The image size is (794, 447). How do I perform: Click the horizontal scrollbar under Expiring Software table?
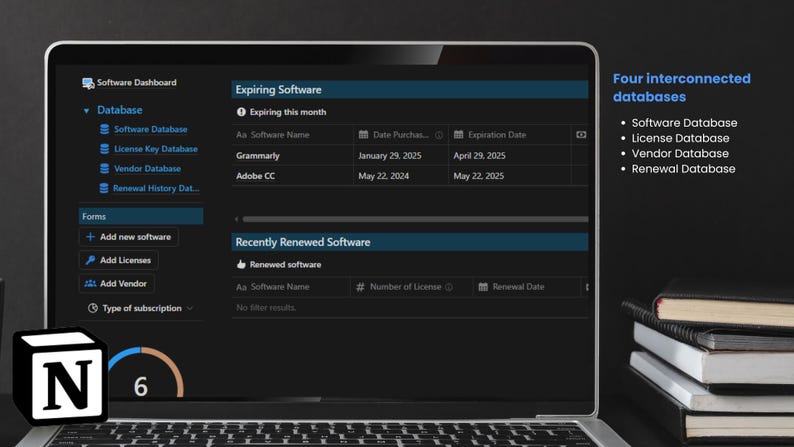pyautogui.click(x=415, y=219)
